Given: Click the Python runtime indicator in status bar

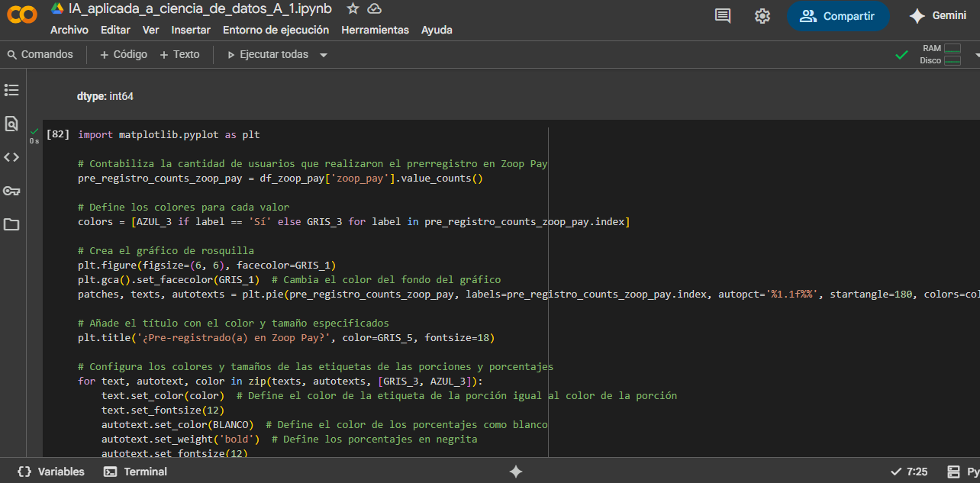Looking at the screenshot, I should (x=964, y=472).
